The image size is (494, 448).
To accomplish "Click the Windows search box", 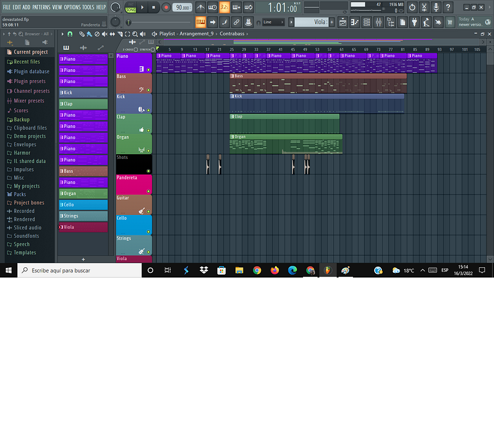I will pyautogui.click(x=80, y=270).
